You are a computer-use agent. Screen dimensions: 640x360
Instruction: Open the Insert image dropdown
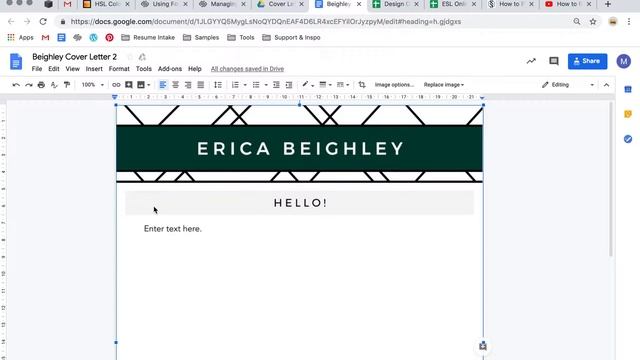coord(144,85)
